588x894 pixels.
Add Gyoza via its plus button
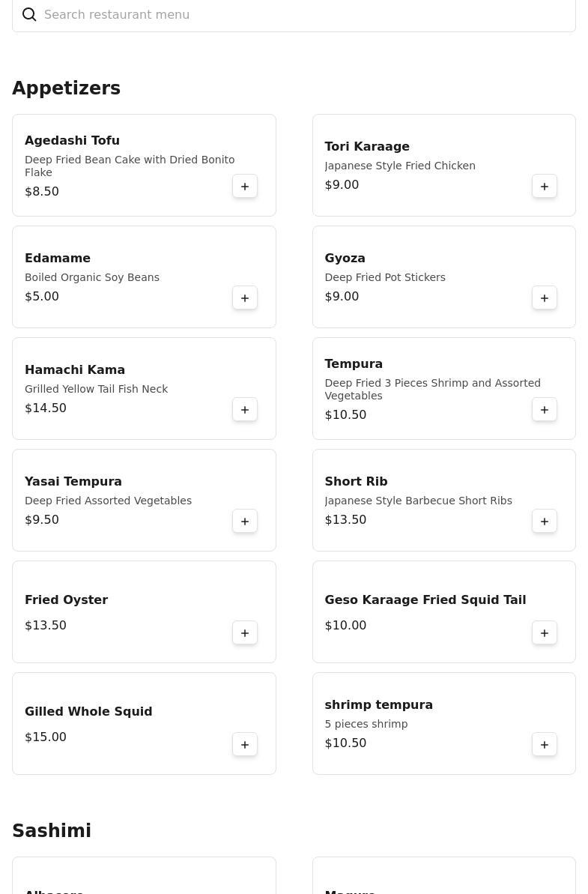click(544, 298)
